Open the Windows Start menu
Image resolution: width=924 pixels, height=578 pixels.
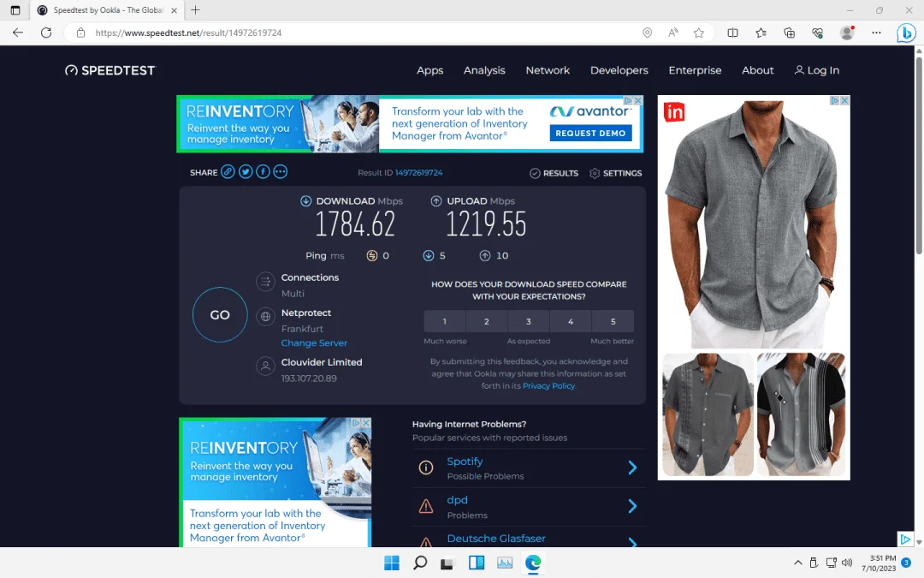(x=391, y=563)
